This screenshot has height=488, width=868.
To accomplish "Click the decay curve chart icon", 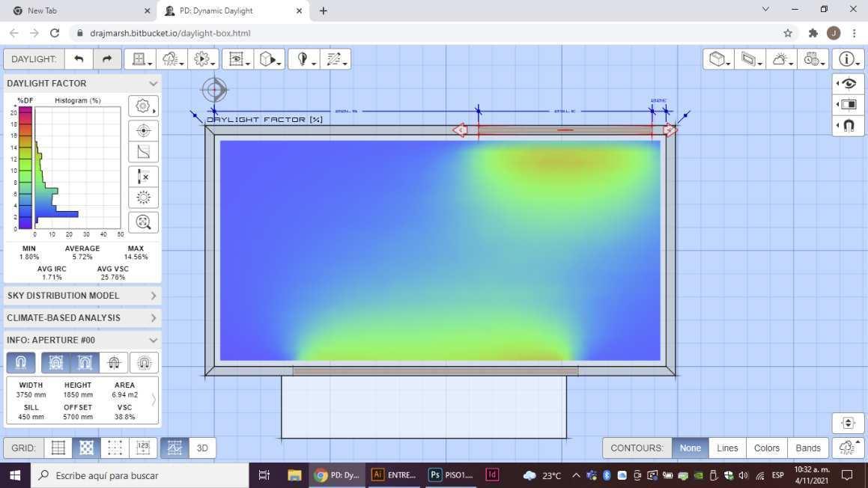I will coord(143,152).
